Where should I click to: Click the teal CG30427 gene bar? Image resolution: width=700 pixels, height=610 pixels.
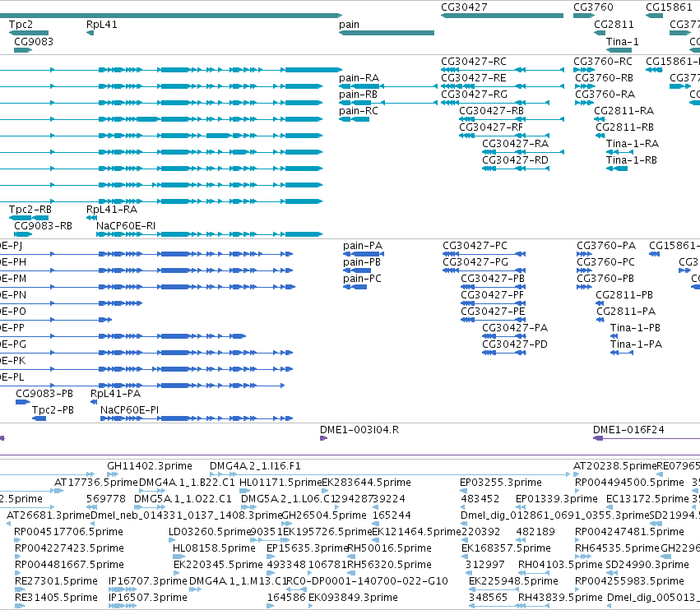click(x=503, y=16)
